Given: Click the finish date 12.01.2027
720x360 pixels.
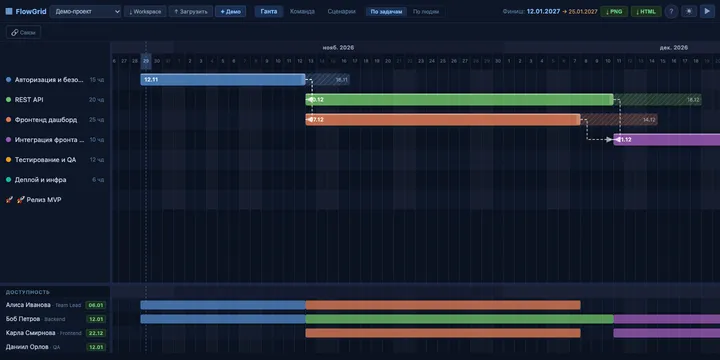Looking at the screenshot, I should coord(543,11).
